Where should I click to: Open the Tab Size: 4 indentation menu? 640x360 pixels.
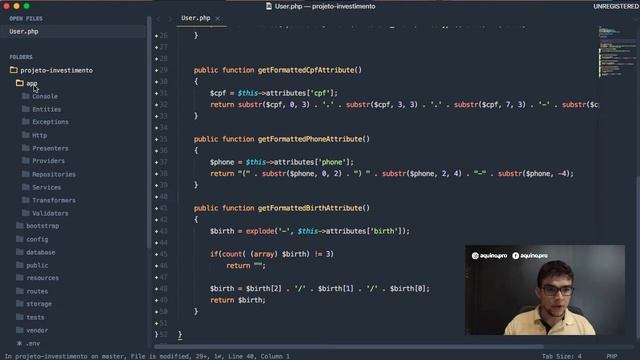tap(561, 356)
